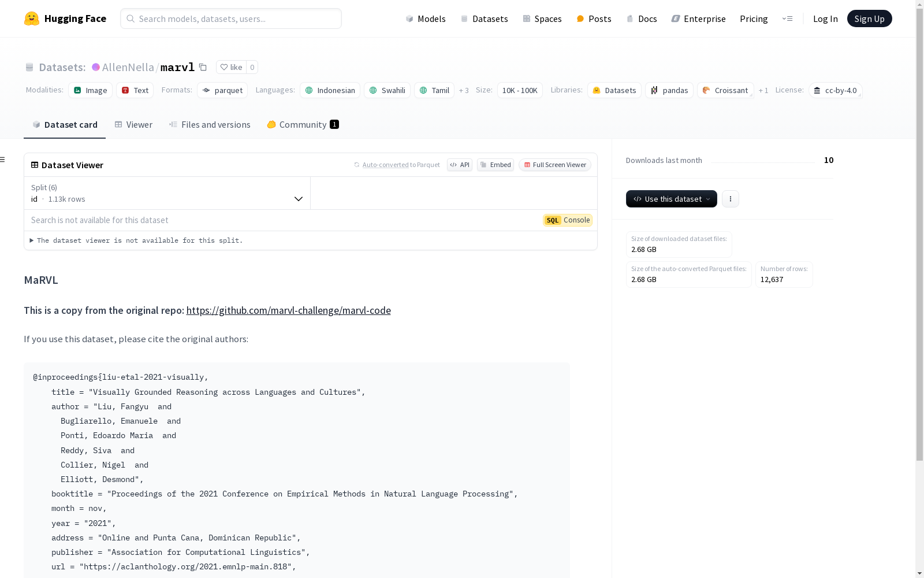Click the API button
Viewport: 924px width, 578px height.
click(460, 165)
